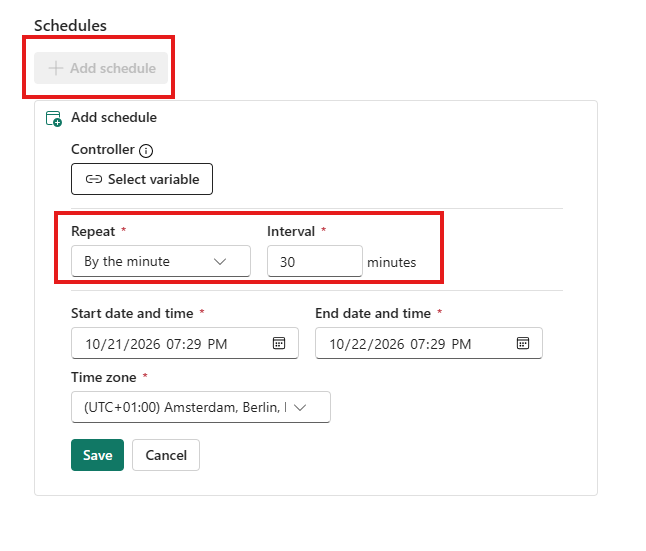Image resolution: width=646 pixels, height=551 pixels.
Task: Click the Cancel button
Action: click(x=166, y=455)
